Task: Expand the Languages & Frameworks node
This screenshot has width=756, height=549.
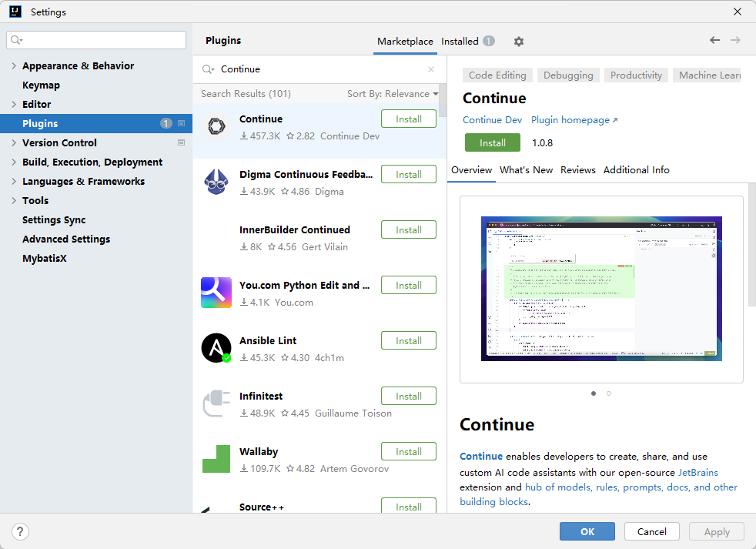Action: [x=14, y=182]
